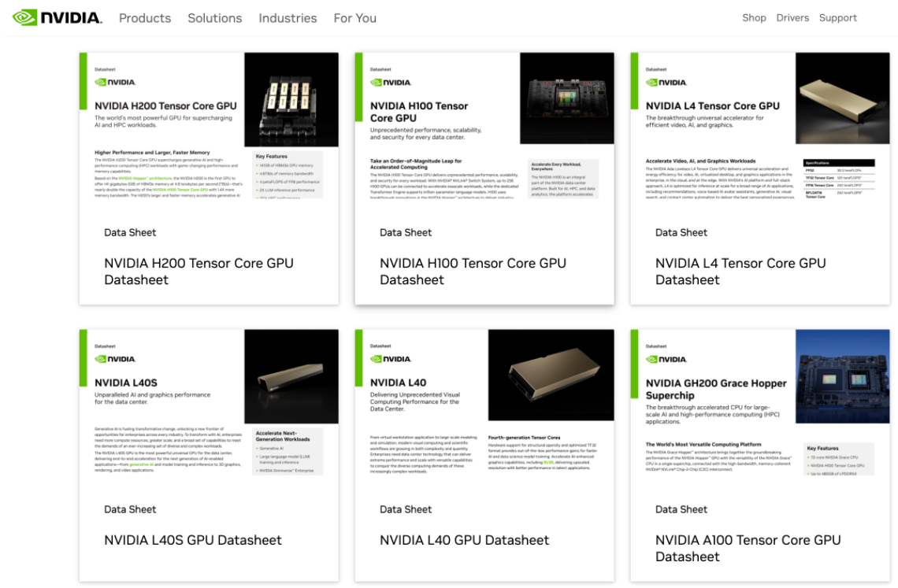Click the NVIDIA H200 Tensor Core GPU Datasheet title

(199, 272)
